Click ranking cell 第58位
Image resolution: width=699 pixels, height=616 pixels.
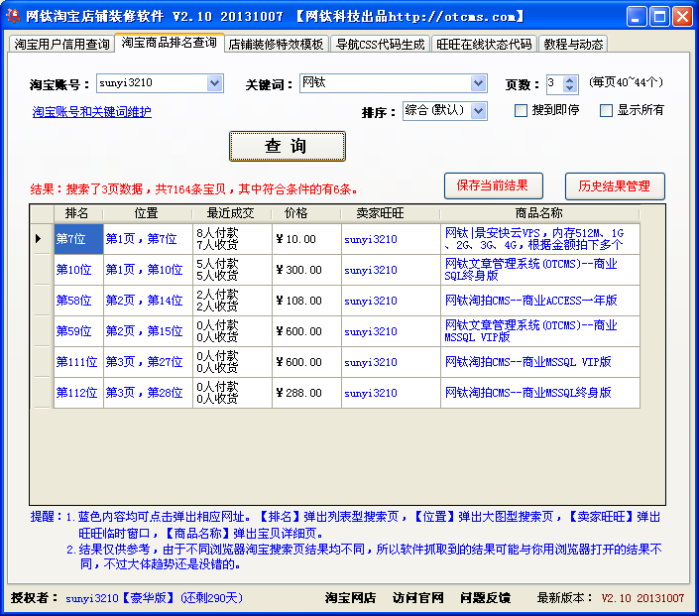tap(78, 301)
